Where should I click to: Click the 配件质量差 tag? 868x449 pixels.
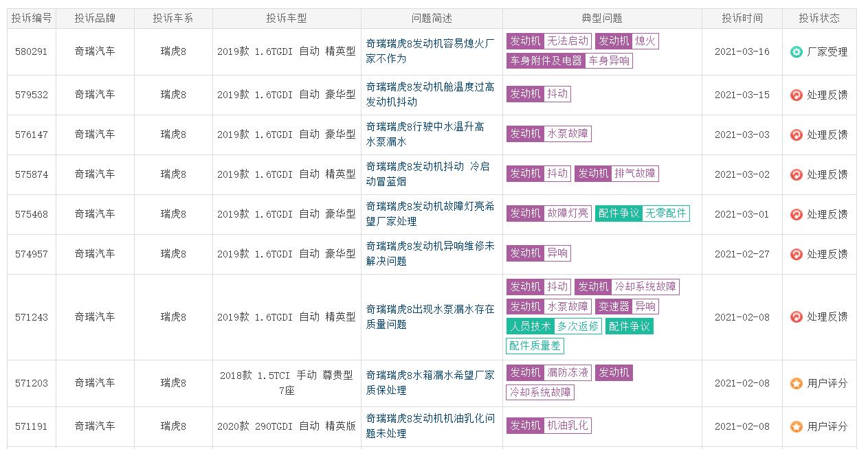pos(535,345)
